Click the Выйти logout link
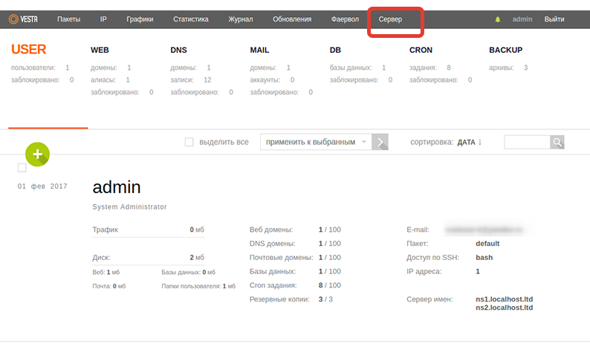 [554, 19]
